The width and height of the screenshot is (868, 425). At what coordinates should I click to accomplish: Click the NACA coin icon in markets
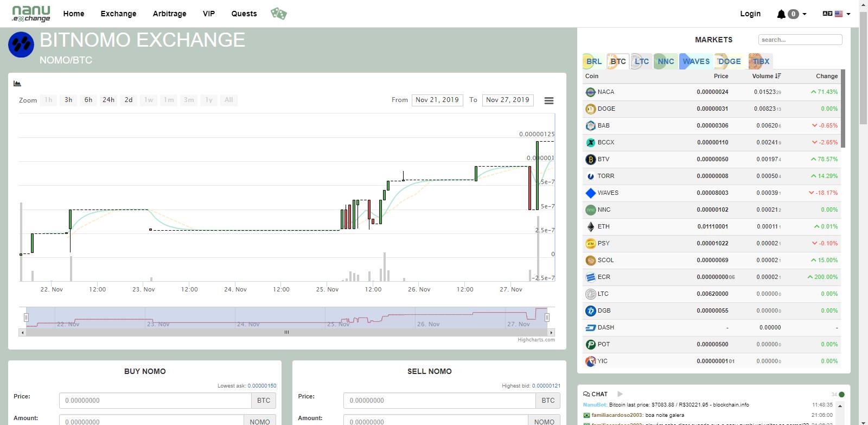[x=590, y=92]
